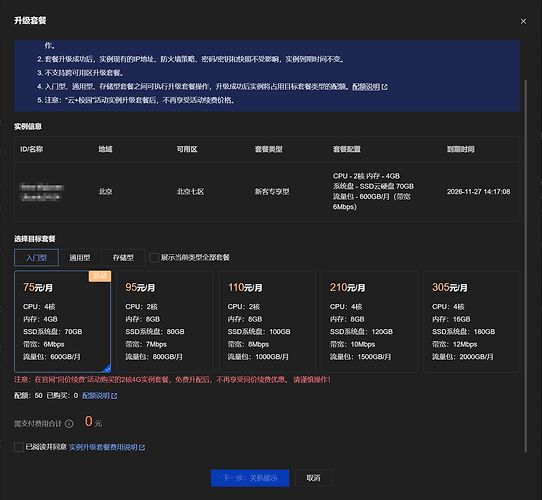Tick 展示当前类型全部套餐 checkbox
The height and width of the screenshot is (500, 542).
[x=154, y=258]
